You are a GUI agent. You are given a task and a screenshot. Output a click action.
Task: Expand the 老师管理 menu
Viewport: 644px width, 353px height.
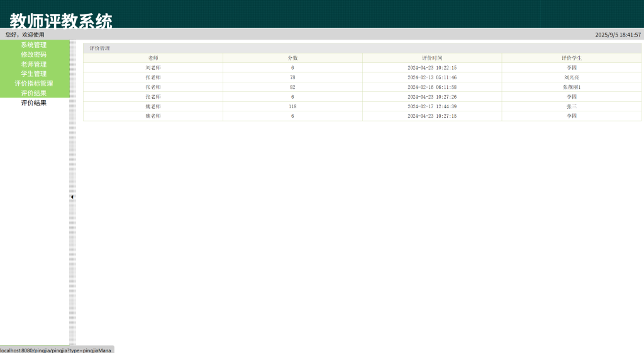point(34,64)
